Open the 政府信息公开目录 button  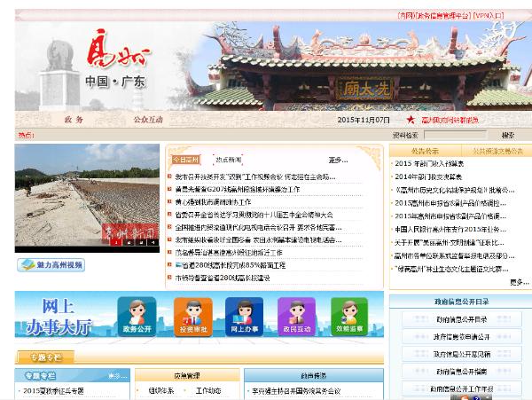coord(461,319)
